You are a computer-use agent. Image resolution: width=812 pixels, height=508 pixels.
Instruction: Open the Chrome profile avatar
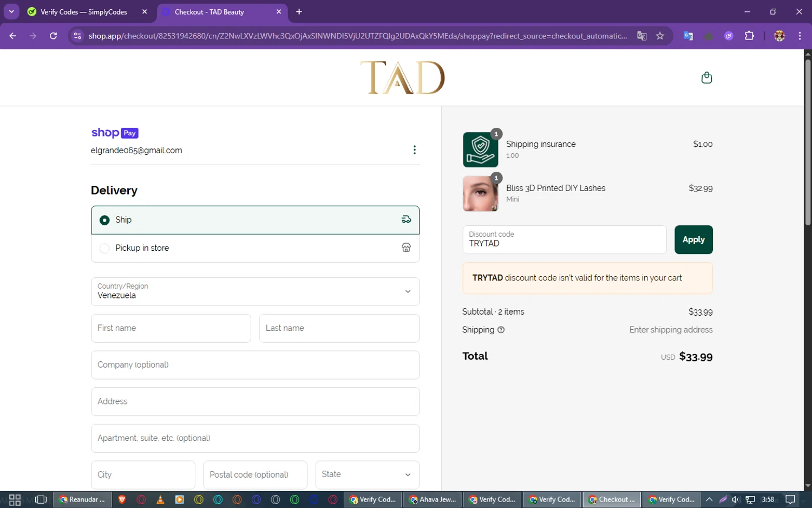780,36
